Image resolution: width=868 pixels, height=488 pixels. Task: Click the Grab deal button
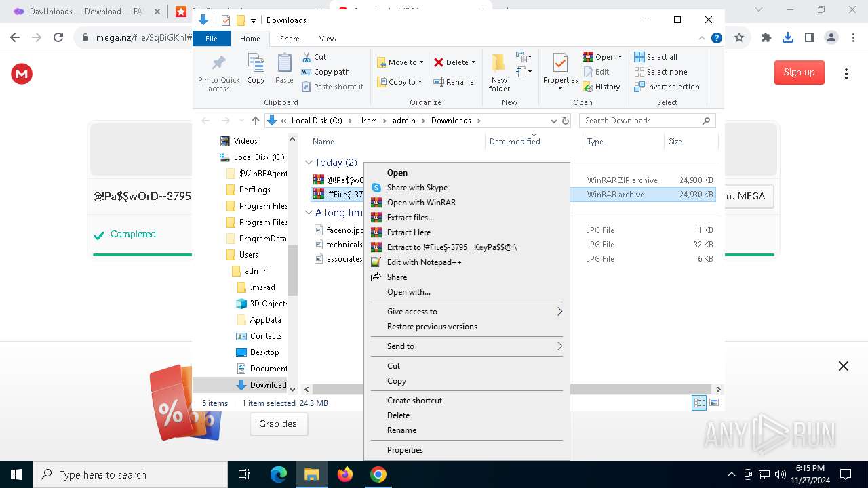279,424
